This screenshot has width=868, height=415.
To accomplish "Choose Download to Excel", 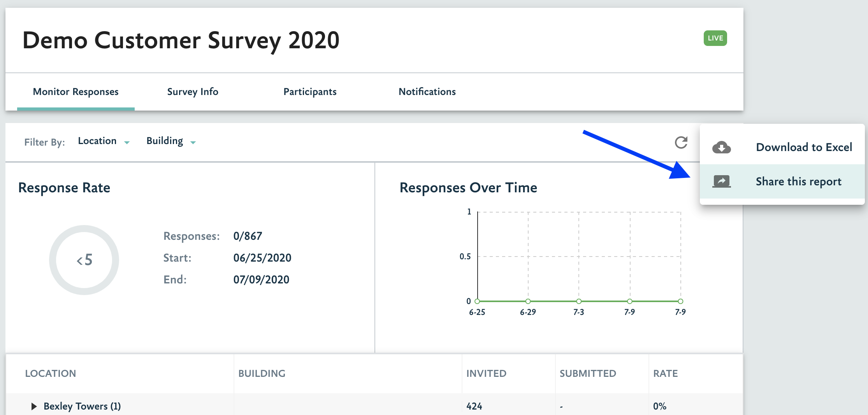I will tap(804, 147).
